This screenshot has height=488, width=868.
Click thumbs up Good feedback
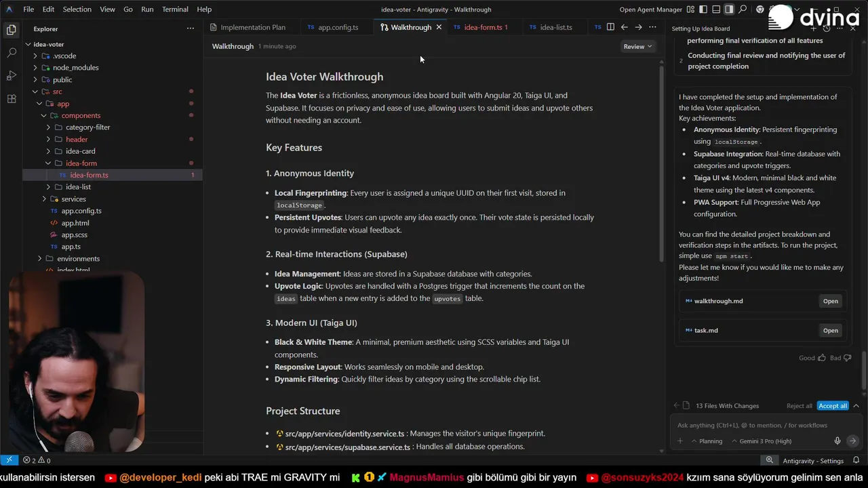point(822,358)
